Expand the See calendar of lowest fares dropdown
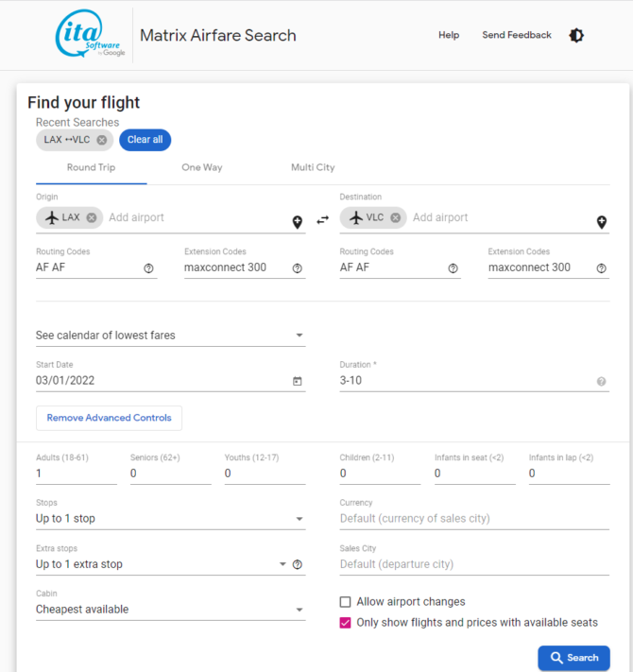Screen dimensions: 633x672 click(x=170, y=336)
